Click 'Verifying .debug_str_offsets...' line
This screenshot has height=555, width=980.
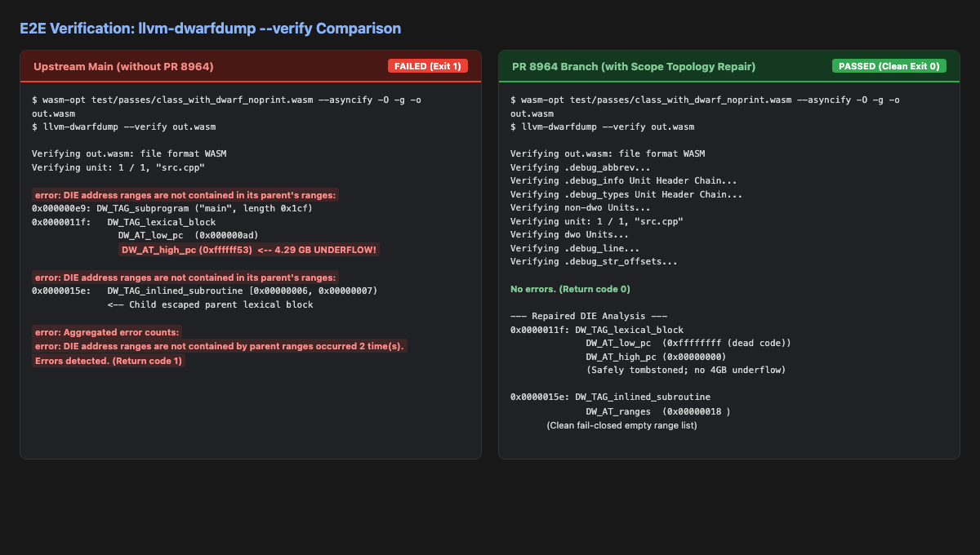coord(594,262)
